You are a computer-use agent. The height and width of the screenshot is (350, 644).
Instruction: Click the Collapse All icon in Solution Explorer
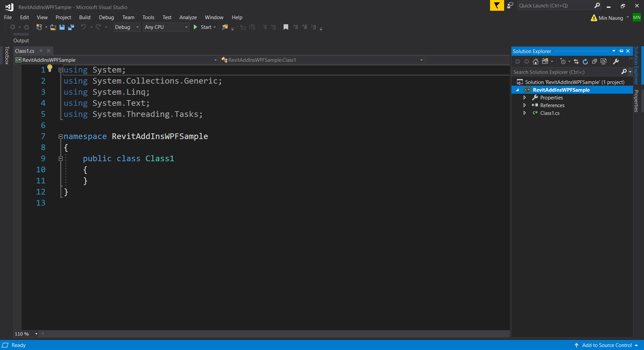click(x=594, y=61)
